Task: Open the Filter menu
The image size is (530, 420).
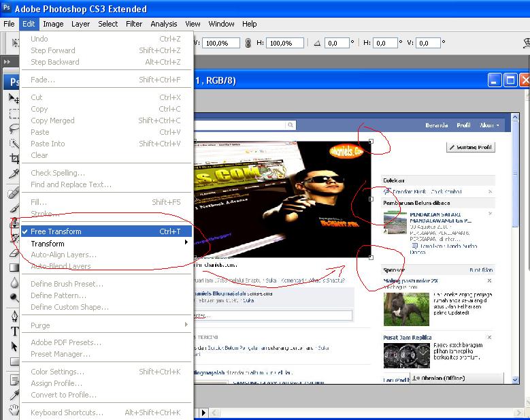Action: pyautogui.click(x=134, y=24)
